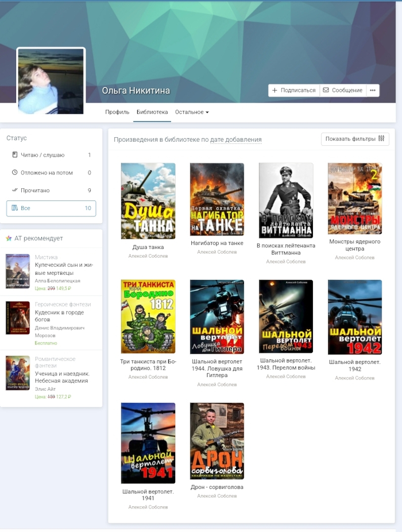Open Дрон - сорвиголова book title link
This screenshot has height=532, width=402.
tap(217, 487)
